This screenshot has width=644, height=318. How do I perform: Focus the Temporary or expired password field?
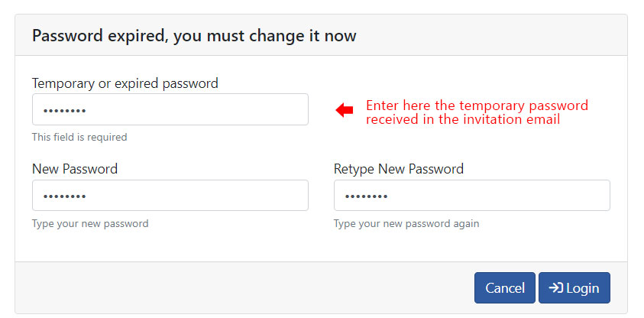click(x=170, y=109)
